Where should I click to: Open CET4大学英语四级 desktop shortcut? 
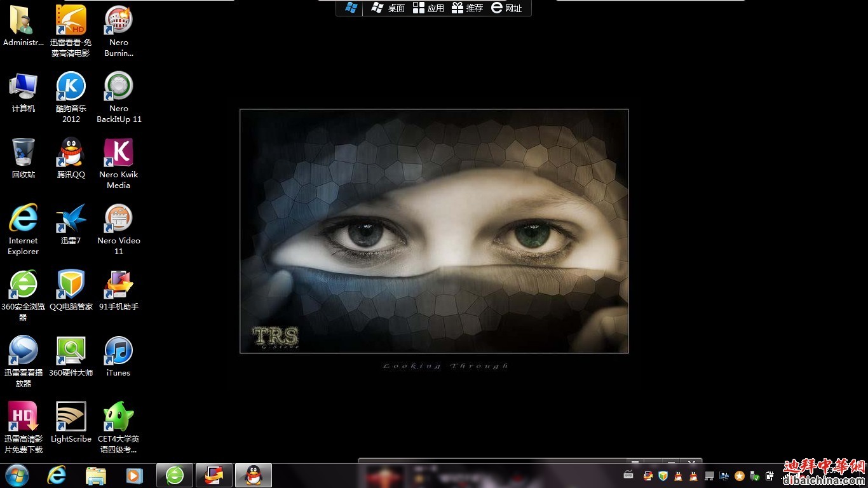(118, 428)
